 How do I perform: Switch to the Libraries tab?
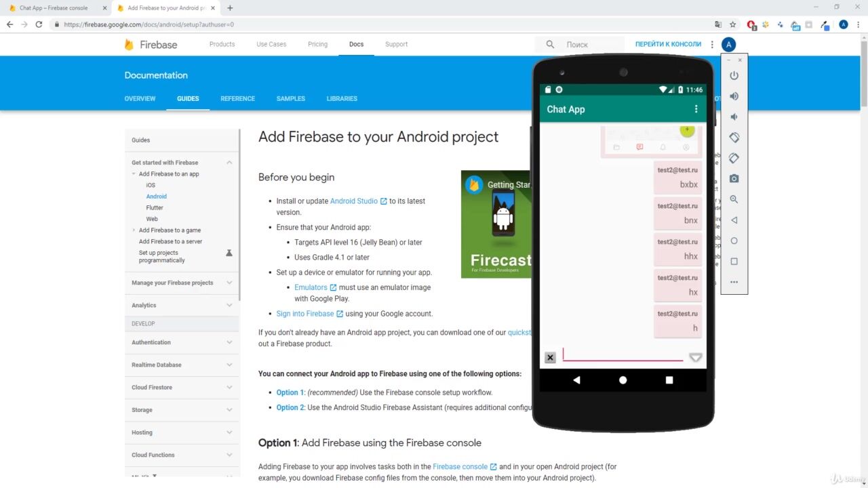tap(342, 98)
